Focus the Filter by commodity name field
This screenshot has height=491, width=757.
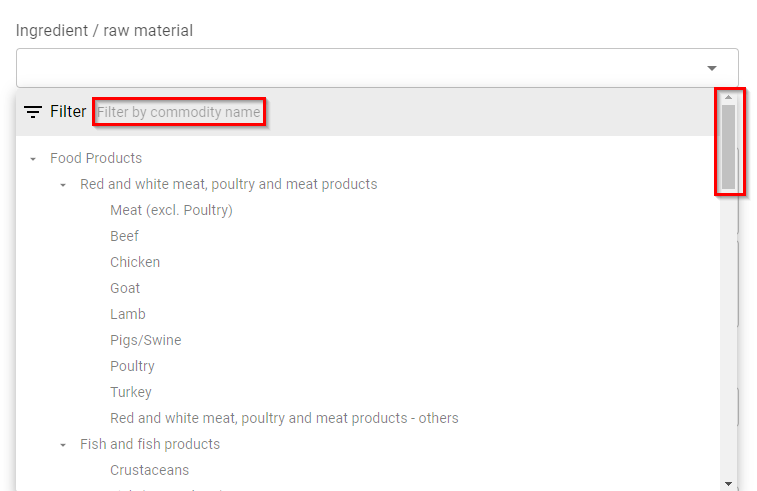point(179,112)
